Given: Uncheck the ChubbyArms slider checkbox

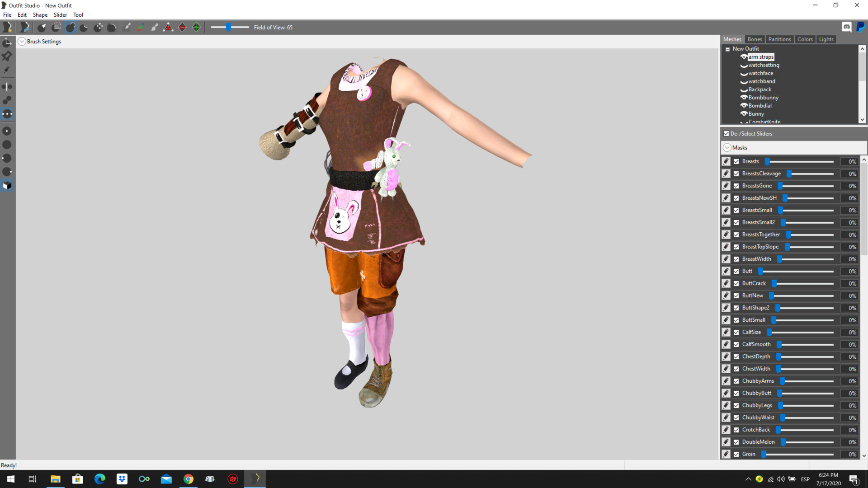Looking at the screenshot, I should (x=736, y=381).
